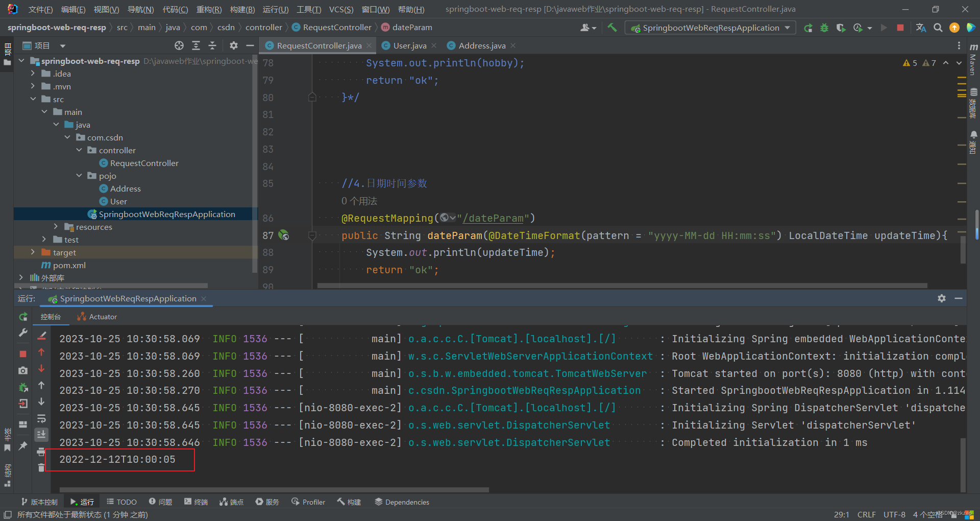Expand the .mvn folder
The height and width of the screenshot is (521, 980).
[33, 86]
